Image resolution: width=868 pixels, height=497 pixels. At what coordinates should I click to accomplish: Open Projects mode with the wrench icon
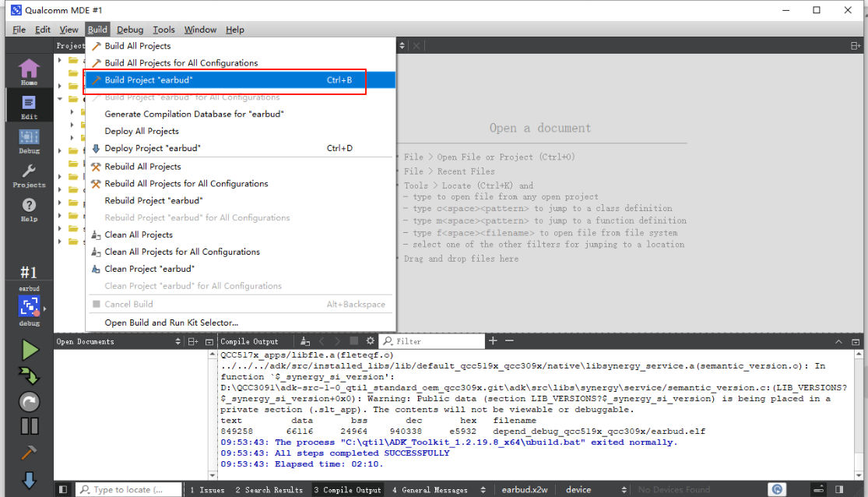tap(29, 175)
